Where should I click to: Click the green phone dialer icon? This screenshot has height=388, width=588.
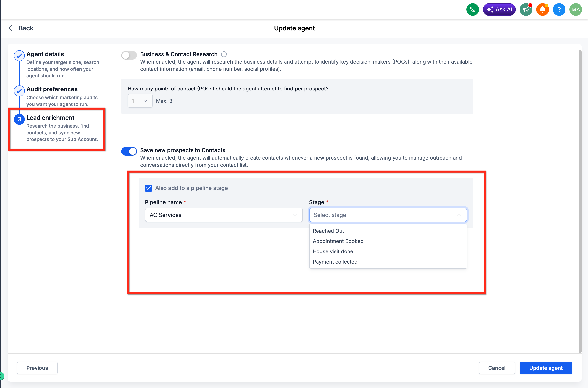472,10
